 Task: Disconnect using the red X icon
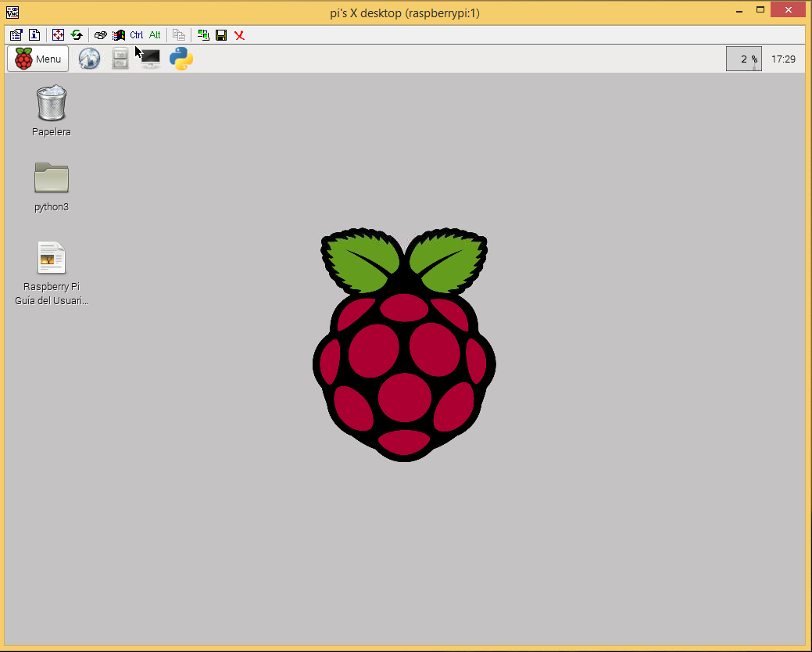click(x=239, y=34)
